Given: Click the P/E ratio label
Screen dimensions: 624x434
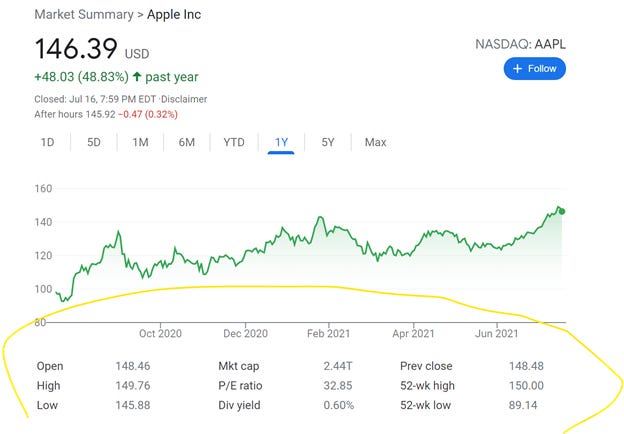Looking at the screenshot, I should (x=240, y=385).
